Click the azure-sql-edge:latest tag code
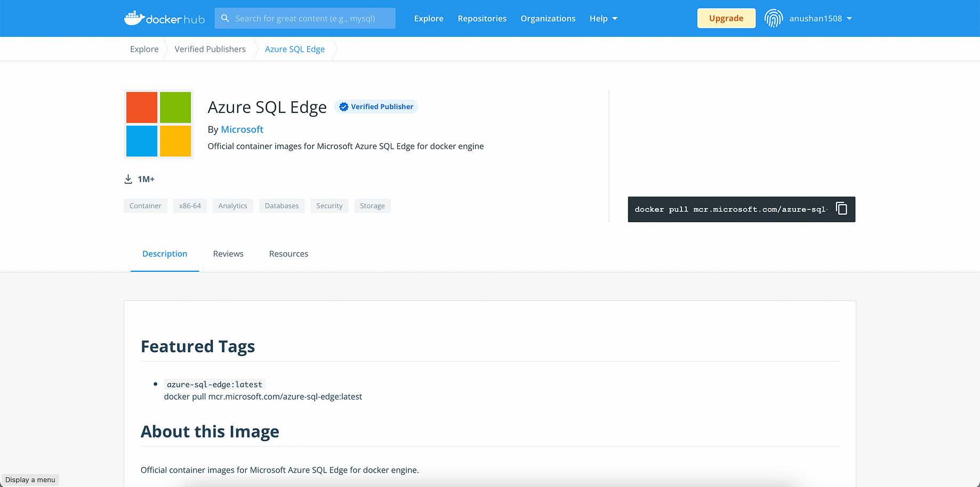Viewport: 980px width, 487px height. point(214,384)
